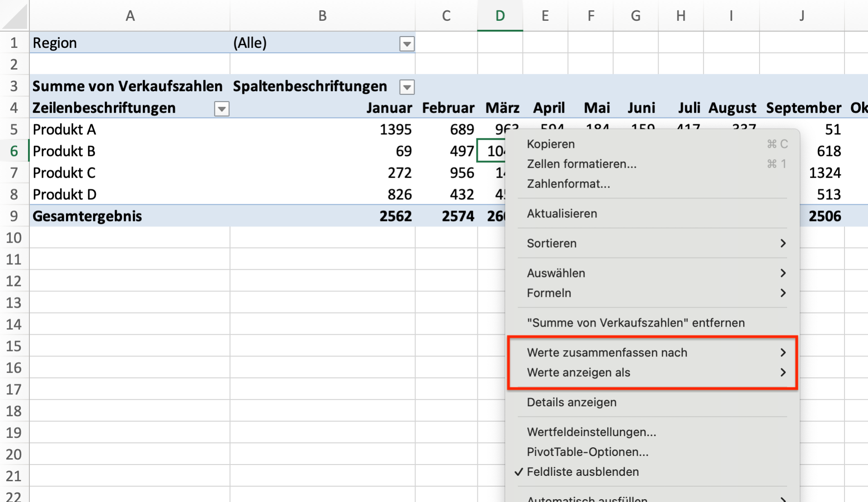Expand the Werte zusammenfassen nach submenu
The image size is (868, 502).
(607, 352)
